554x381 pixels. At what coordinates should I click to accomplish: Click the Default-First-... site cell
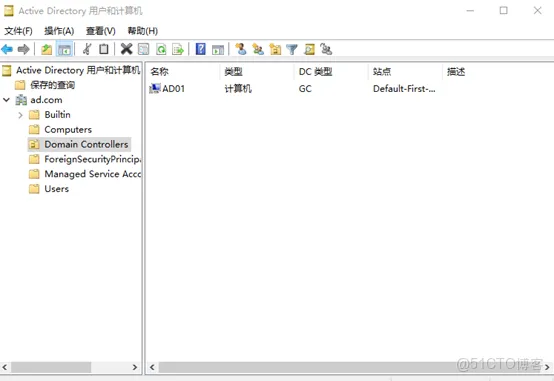tap(404, 89)
